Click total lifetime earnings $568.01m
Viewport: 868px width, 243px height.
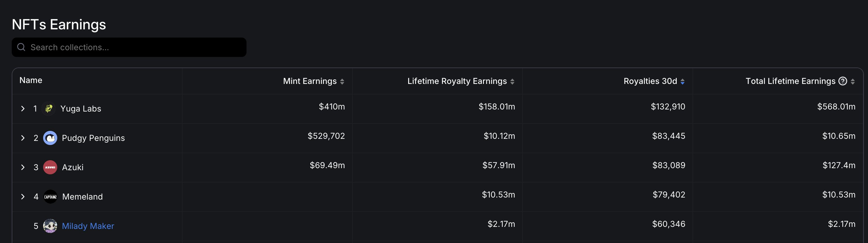coord(836,107)
